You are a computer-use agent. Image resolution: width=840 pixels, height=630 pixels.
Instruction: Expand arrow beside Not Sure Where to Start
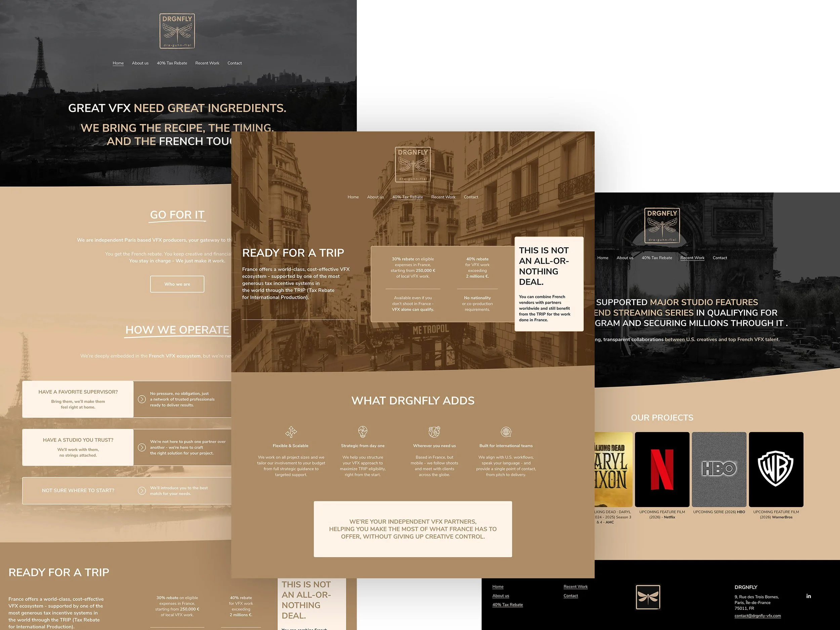(142, 491)
